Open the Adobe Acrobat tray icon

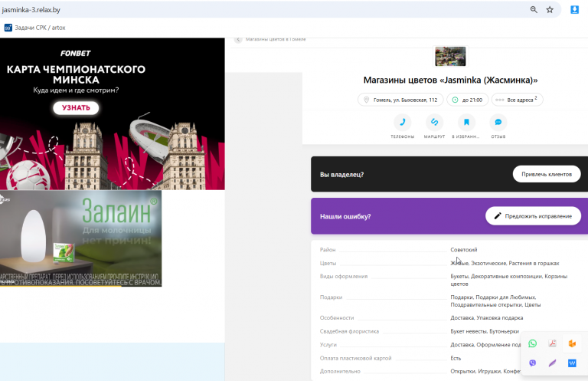click(x=552, y=343)
